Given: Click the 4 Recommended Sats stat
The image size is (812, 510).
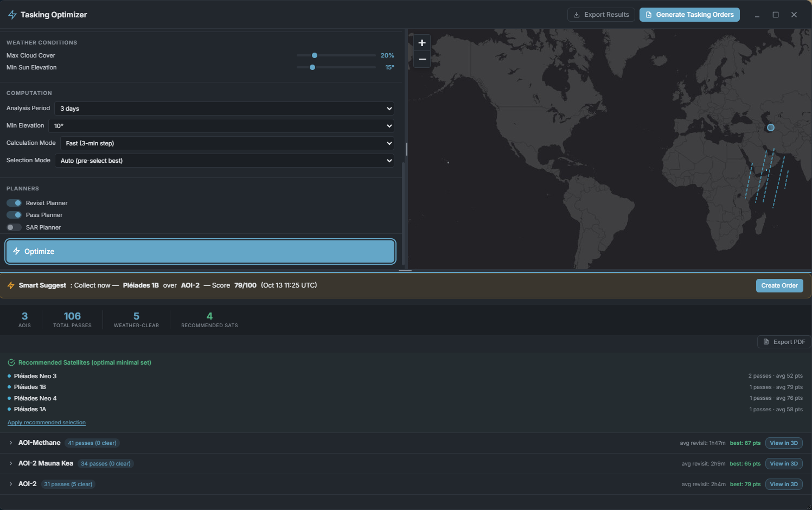Looking at the screenshot, I should 209,320.
